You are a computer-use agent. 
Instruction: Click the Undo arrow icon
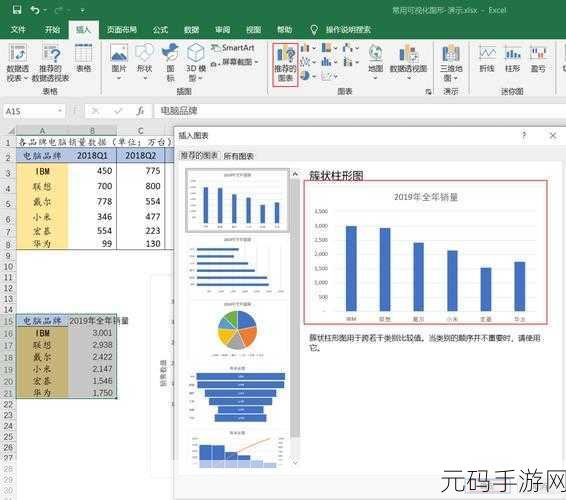click(x=35, y=10)
